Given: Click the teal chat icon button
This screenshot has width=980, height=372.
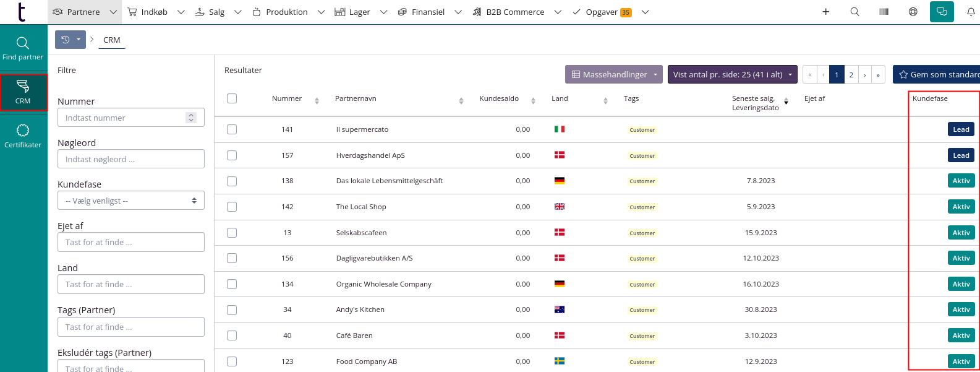Looking at the screenshot, I should point(942,12).
